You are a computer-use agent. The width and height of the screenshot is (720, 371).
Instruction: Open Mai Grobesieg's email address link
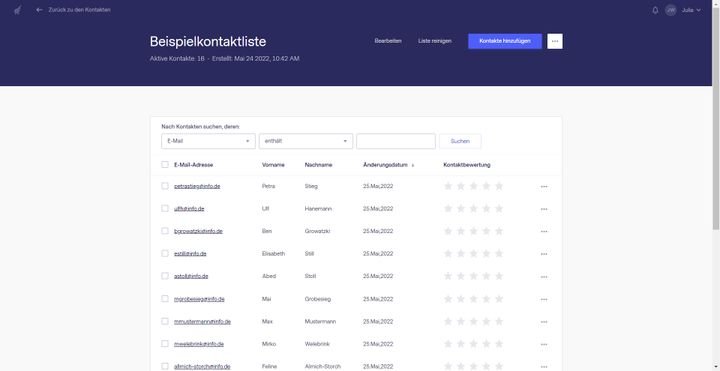click(x=199, y=299)
